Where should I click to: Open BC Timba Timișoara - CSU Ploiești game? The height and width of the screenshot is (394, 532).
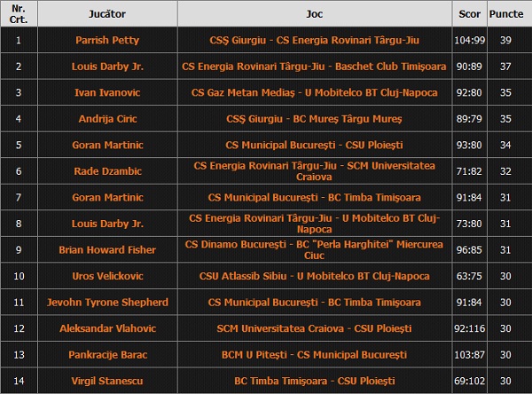(x=314, y=381)
